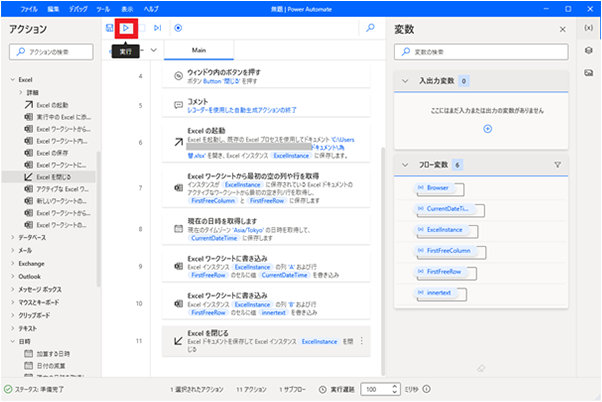Expand 詳細 under Excel
Screen dimensions: 602x402
[20, 92]
